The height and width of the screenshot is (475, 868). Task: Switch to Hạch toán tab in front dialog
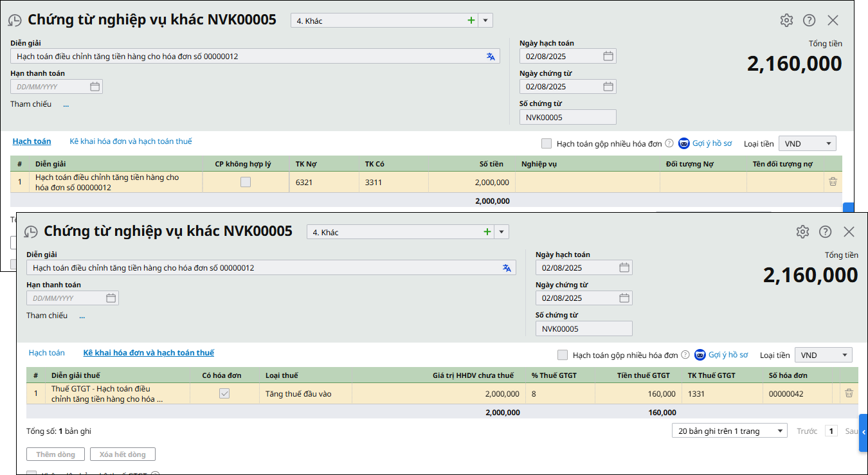pyautogui.click(x=46, y=353)
